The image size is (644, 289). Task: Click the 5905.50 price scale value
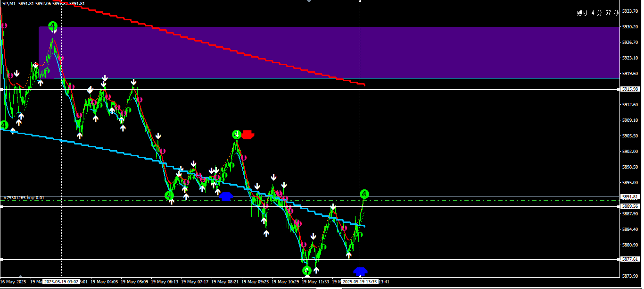click(631, 136)
